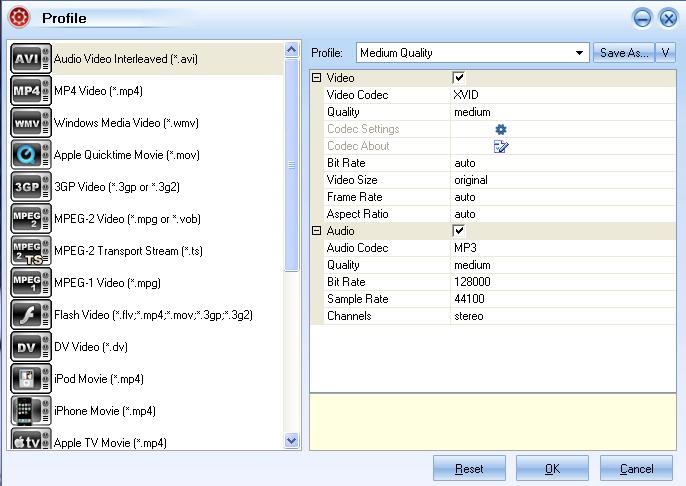
Task: Select MPEG-2 Transport Stream (*.ts) label
Action: click(128, 251)
